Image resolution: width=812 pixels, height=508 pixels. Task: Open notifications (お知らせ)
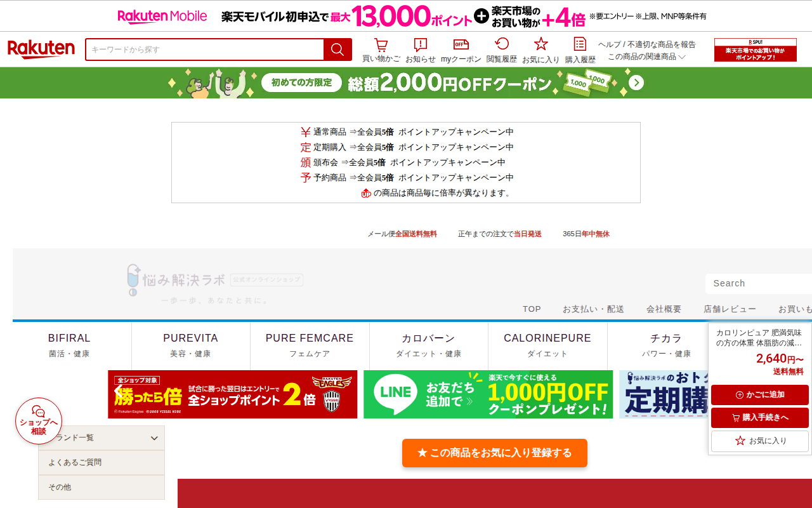421,50
